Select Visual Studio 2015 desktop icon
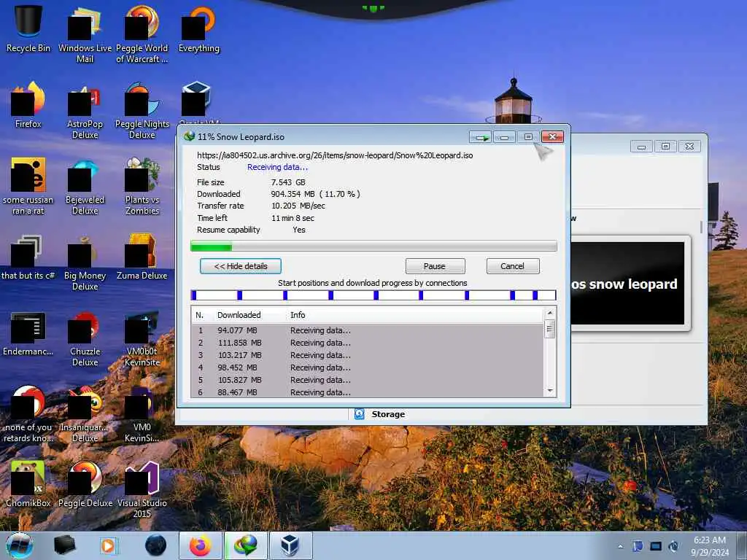747x560 pixels. pos(142,489)
